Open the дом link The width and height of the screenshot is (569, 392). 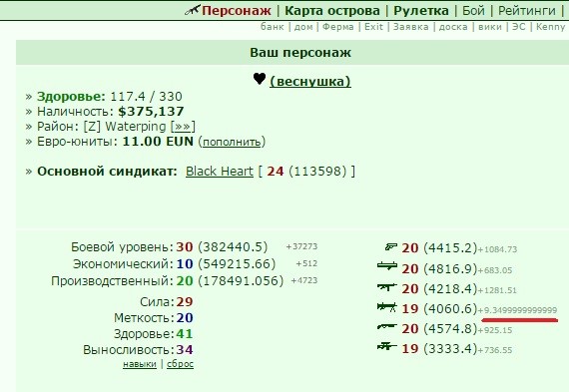click(303, 27)
